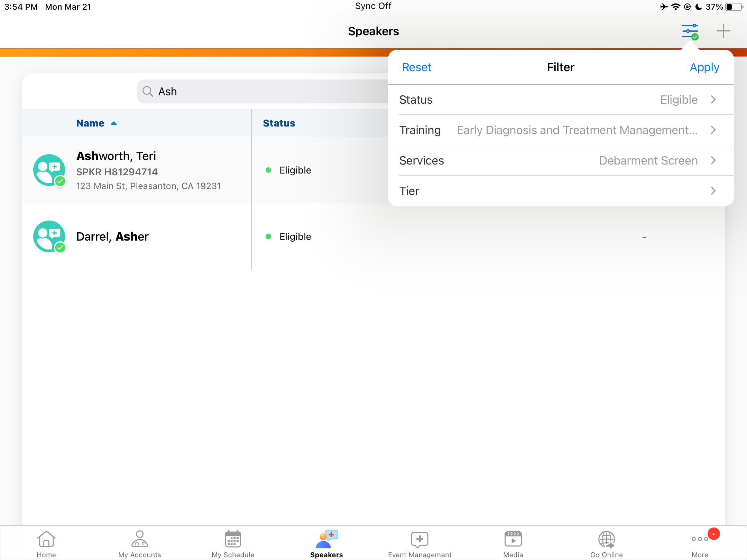
Task: Tap the search magnifier icon
Action: [148, 92]
